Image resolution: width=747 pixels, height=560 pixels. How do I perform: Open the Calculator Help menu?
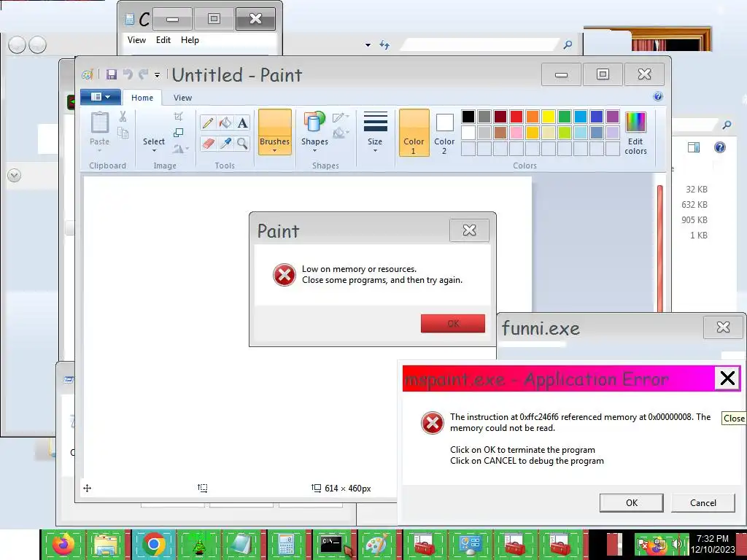[x=190, y=40]
